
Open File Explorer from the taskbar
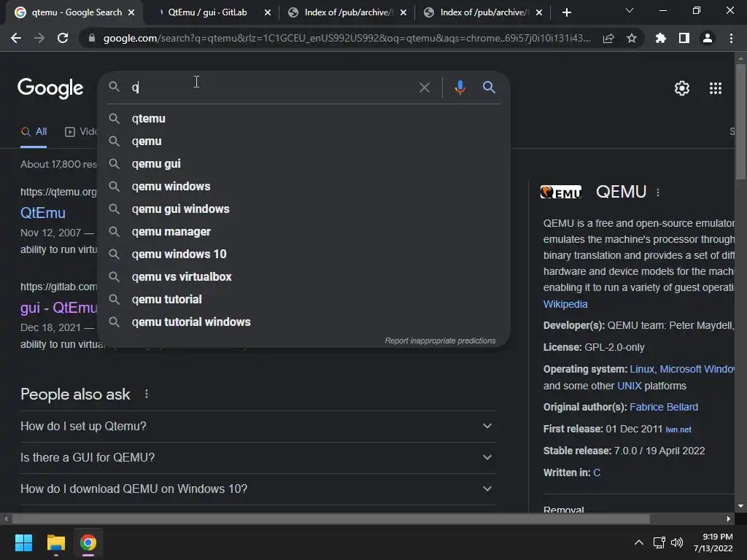55,542
